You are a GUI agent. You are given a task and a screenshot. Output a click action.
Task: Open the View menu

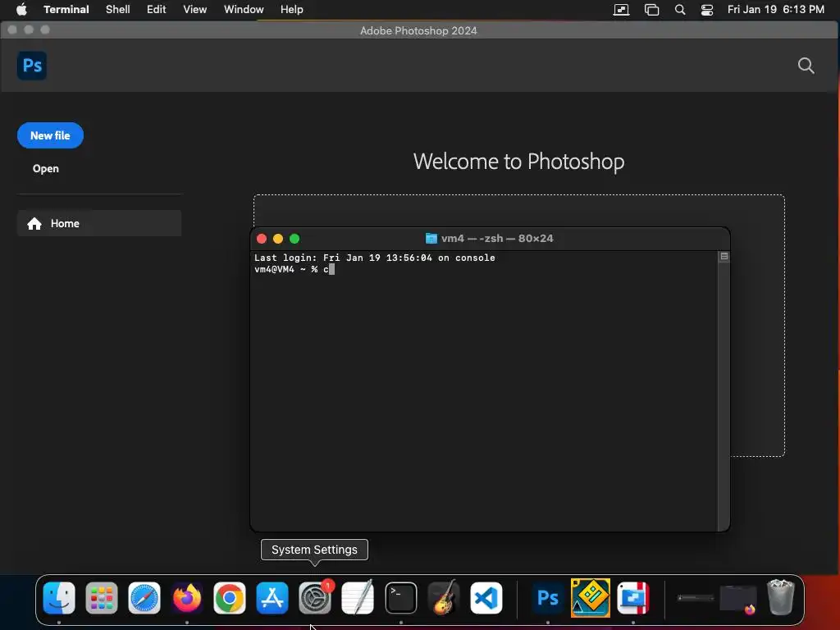pos(195,10)
